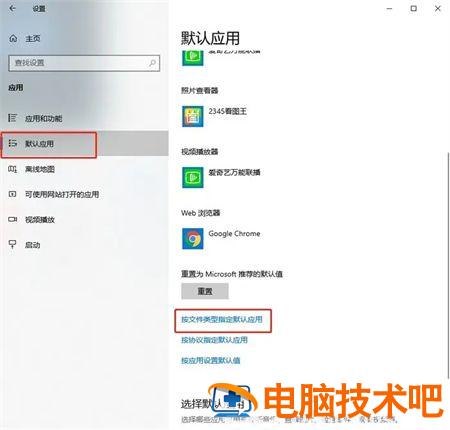Change the Web 浏览器 default app
This screenshot has height=430, width=450.
(x=221, y=238)
